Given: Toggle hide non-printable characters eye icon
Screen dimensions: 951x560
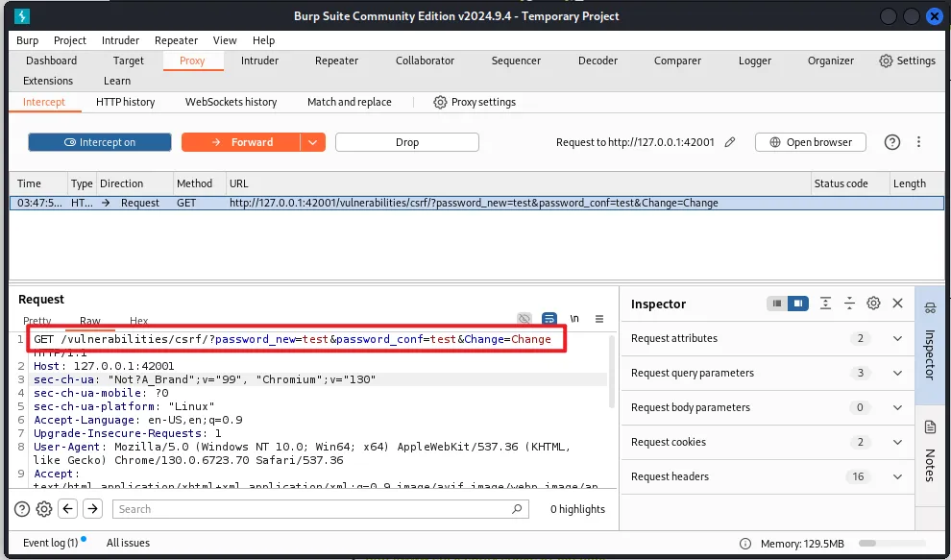Looking at the screenshot, I should point(524,319).
